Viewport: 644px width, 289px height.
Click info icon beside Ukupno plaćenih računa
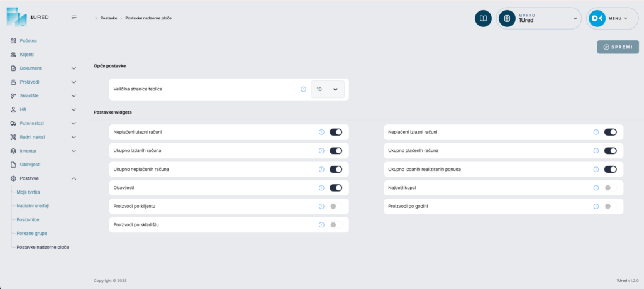pyautogui.click(x=596, y=151)
